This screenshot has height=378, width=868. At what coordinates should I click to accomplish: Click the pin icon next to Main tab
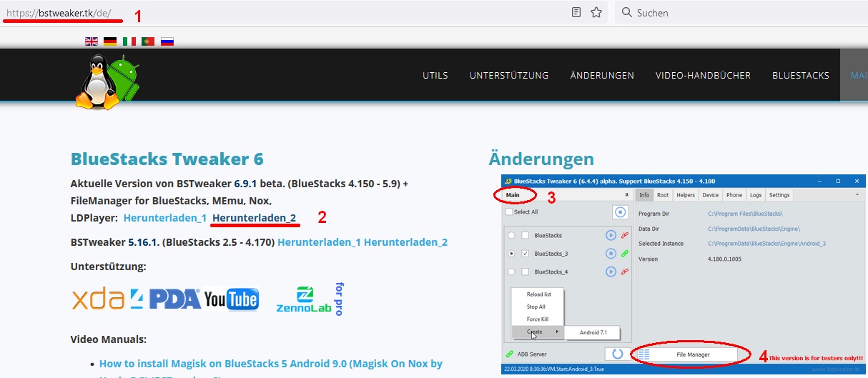tap(627, 194)
